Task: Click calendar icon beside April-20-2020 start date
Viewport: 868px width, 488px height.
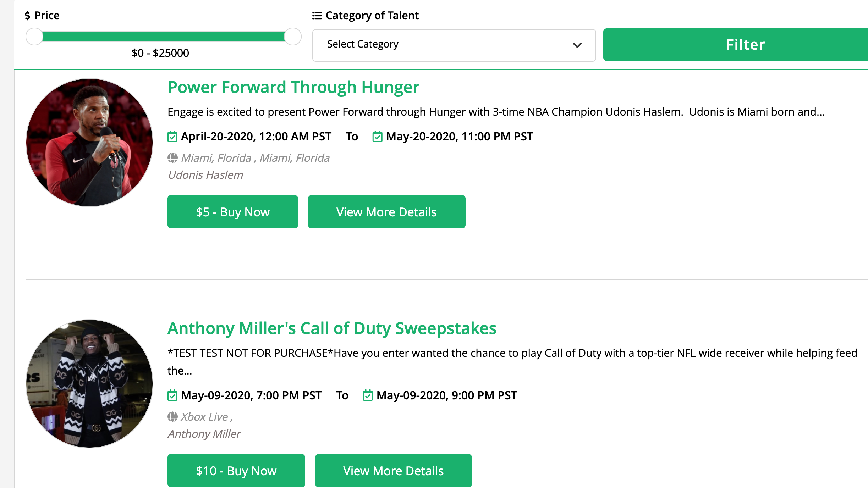Action: tap(172, 137)
